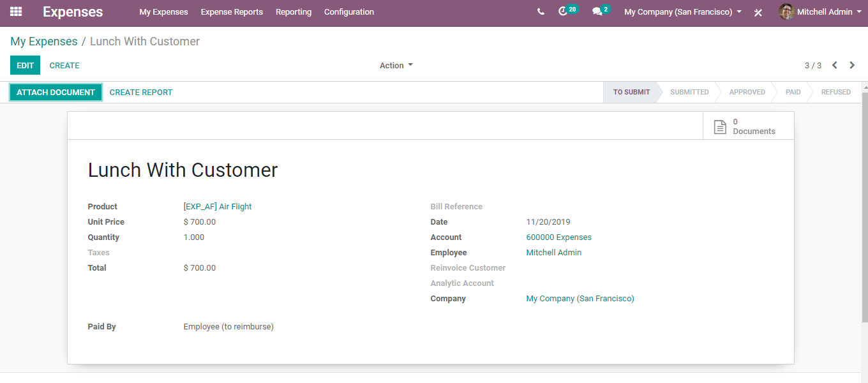Click the Expenses app title
The width and height of the screenshot is (868, 383).
[x=73, y=11]
